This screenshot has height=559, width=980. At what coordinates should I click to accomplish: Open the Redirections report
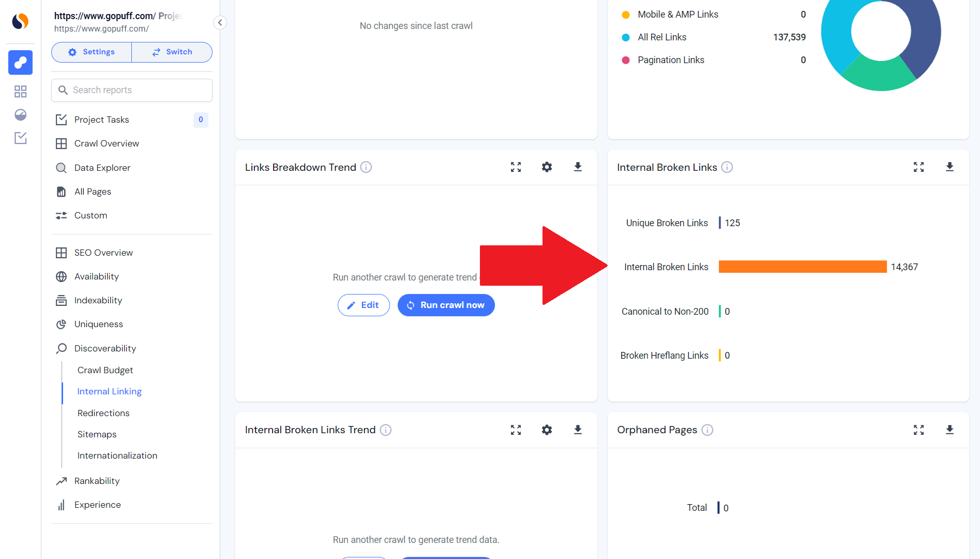pos(103,413)
